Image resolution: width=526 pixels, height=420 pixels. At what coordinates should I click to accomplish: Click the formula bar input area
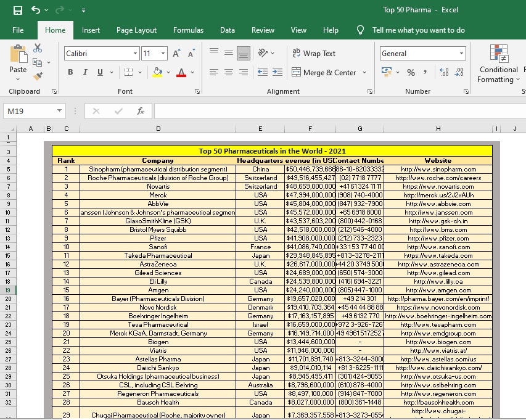click(x=340, y=111)
